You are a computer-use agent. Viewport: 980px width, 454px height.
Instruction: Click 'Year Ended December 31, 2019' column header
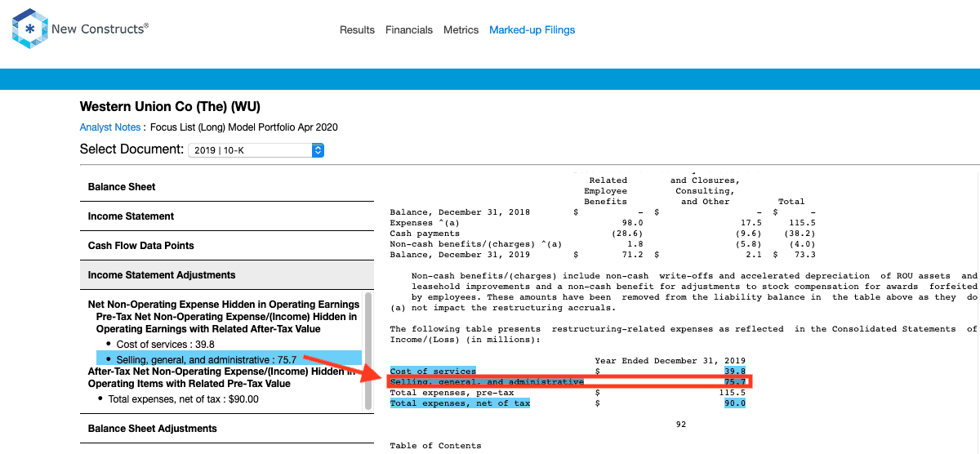click(670, 361)
